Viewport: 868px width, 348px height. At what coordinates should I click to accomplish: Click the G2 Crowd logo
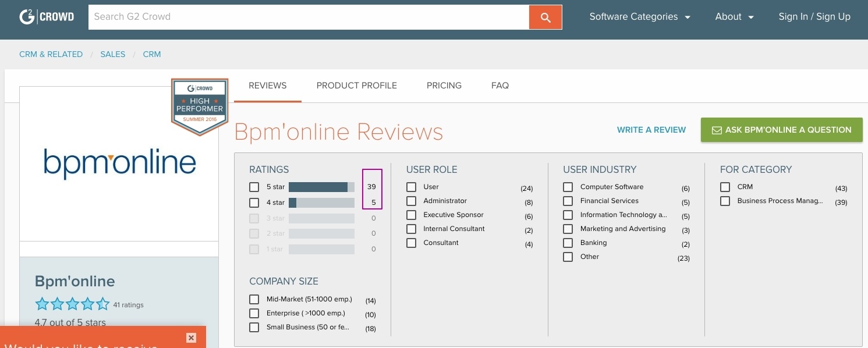(47, 17)
